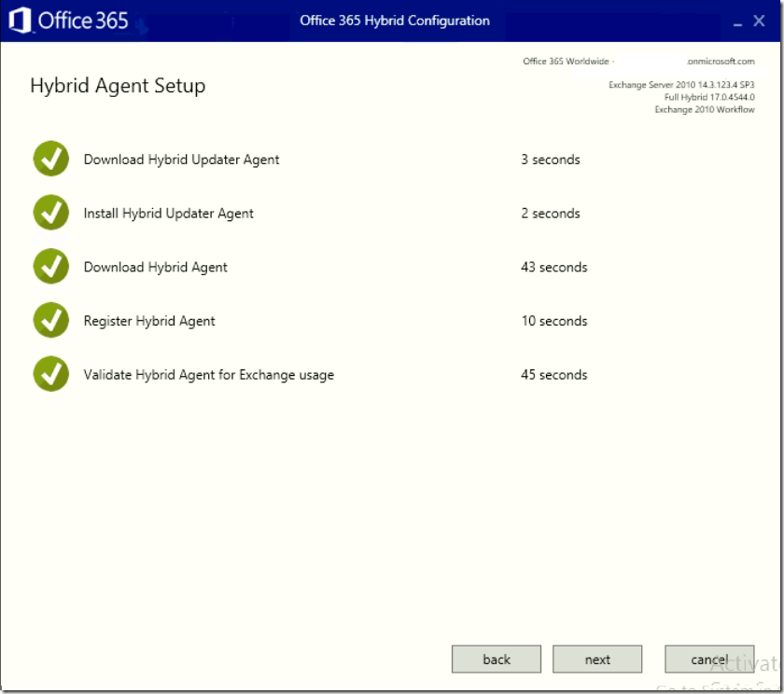Click green checkmark beside Register Hybrid Agent
The width and height of the screenshot is (784, 694).
click(x=51, y=320)
